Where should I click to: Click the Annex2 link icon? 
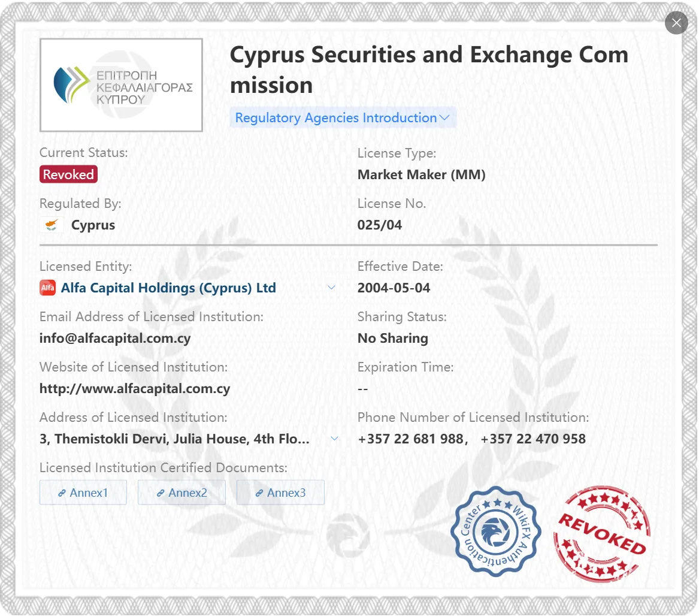pyautogui.click(x=161, y=493)
